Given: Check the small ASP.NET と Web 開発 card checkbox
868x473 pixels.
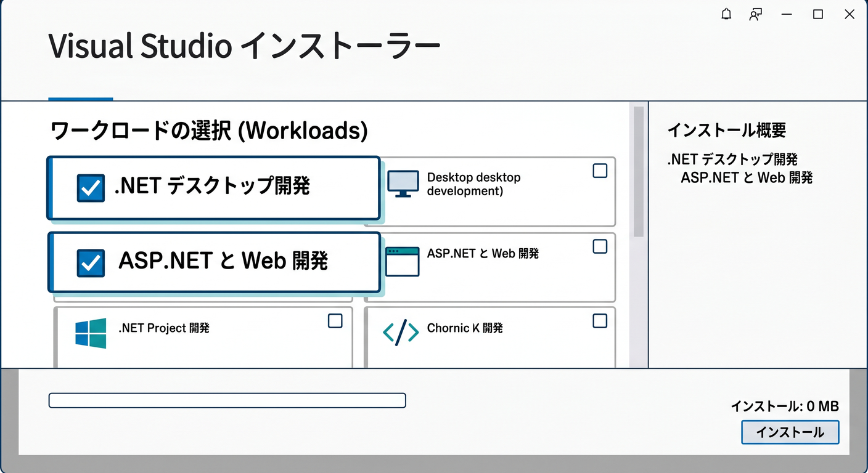Looking at the screenshot, I should pos(600,246).
